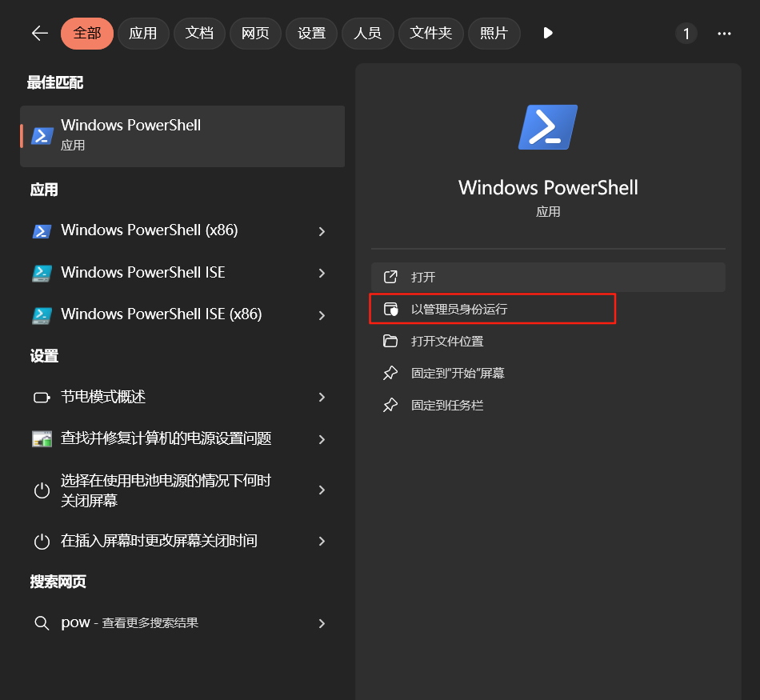Click the round badge showing 1

686,34
